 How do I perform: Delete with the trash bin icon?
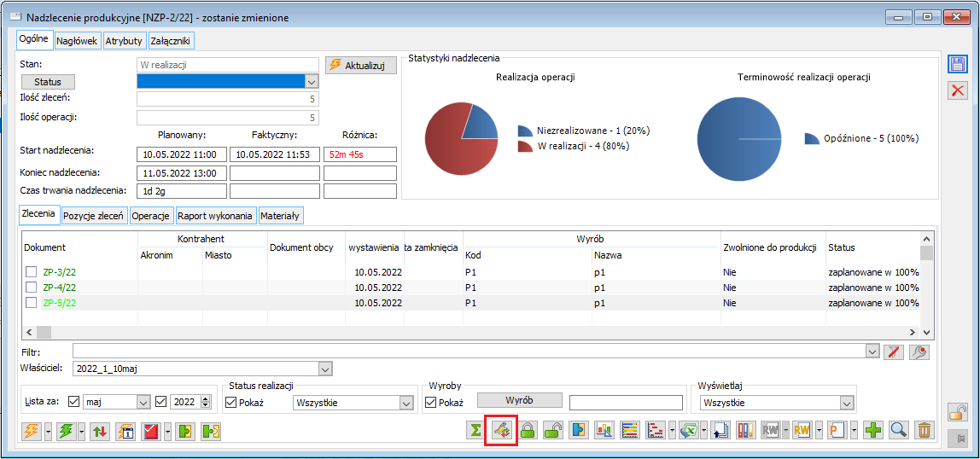[x=925, y=430]
